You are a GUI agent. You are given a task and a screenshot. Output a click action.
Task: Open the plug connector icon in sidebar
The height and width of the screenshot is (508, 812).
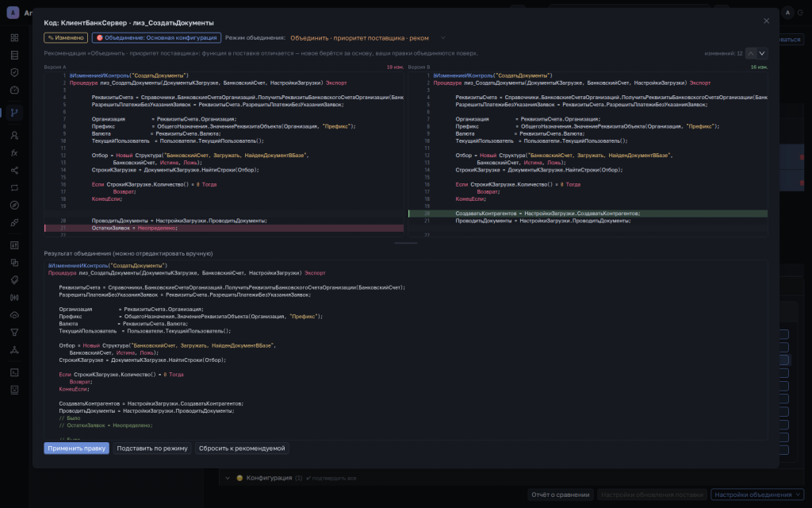click(x=14, y=223)
